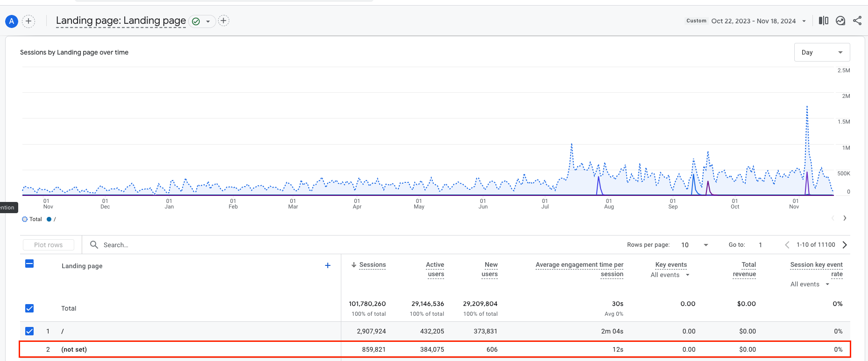Toggle the '/' series in chart legend
The height and width of the screenshot is (361, 868).
tap(51, 219)
